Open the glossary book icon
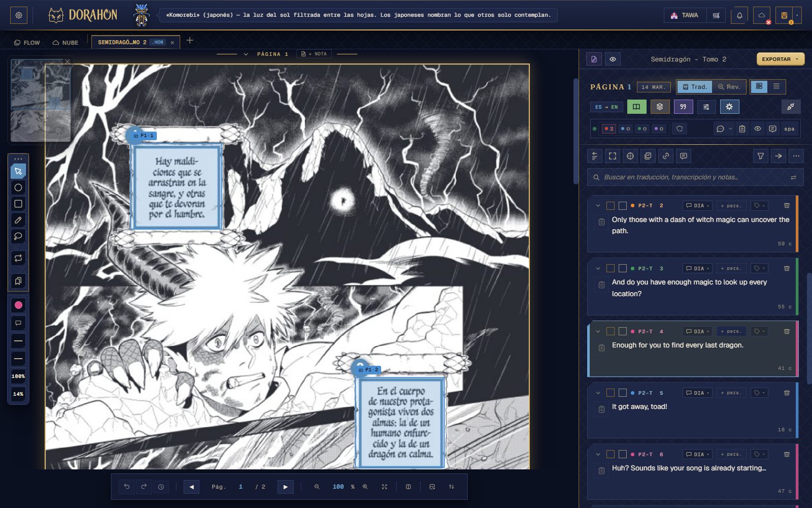 point(636,107)
